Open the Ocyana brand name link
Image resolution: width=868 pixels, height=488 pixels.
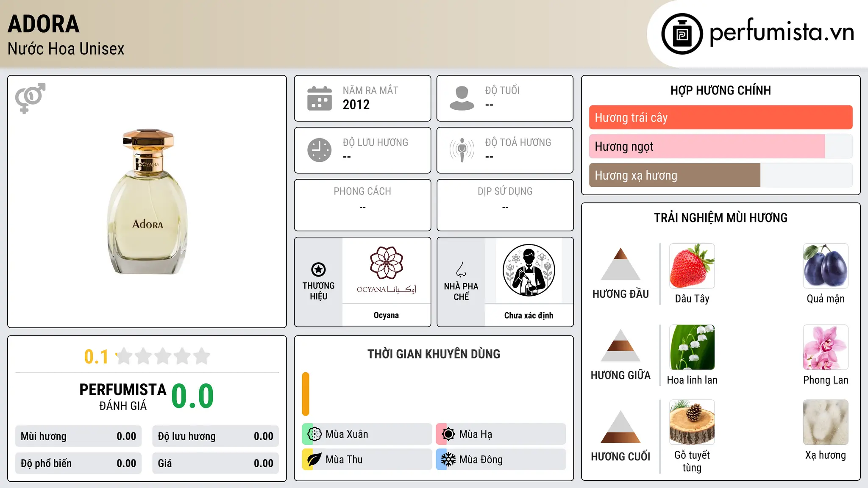pyautogui.click(x=386, y=315)
